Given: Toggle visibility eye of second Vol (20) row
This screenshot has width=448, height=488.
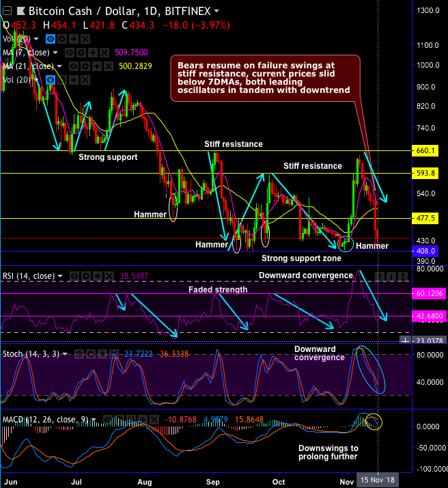Looking at the screenshot, I should pos(51,80).
